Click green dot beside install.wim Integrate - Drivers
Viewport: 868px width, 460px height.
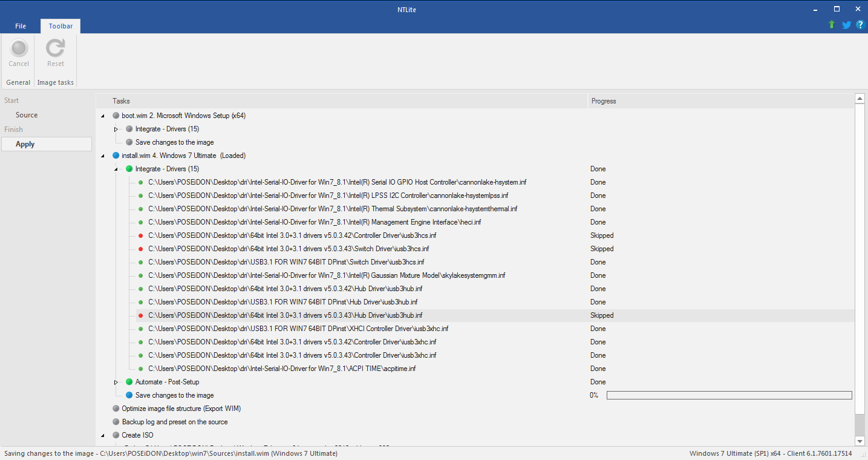[x=129, y=169]
